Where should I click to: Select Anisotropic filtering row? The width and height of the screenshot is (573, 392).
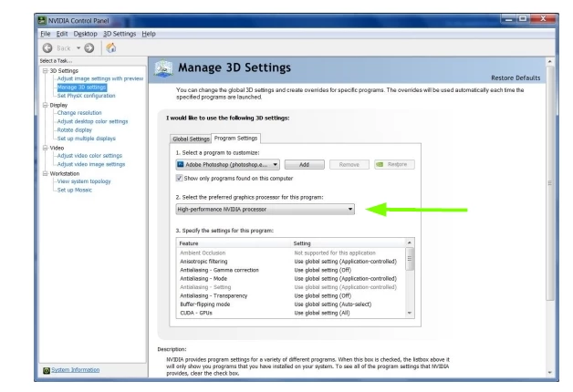[x=291, y=262]
